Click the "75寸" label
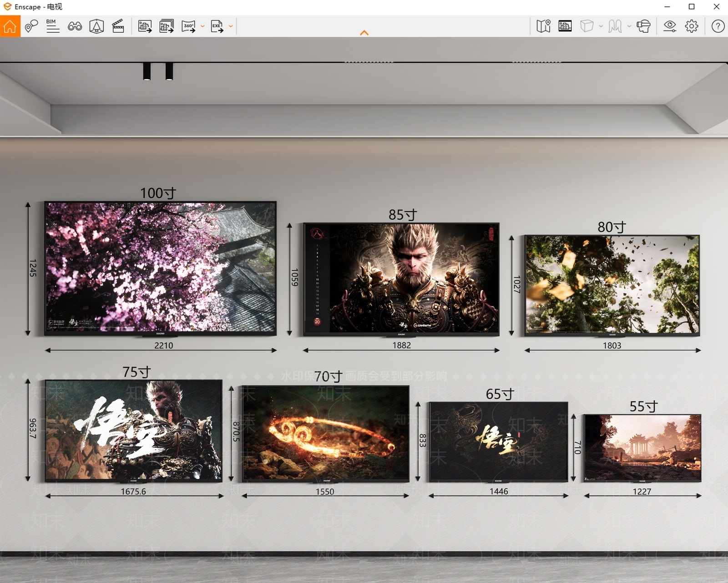The height and width of the screenshot is (583, 728). (136, 372)
